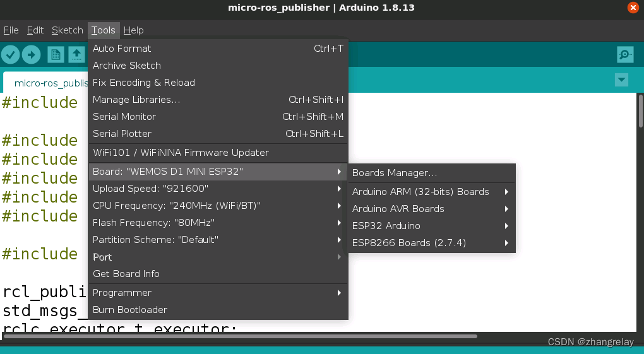This screenshot has width=644, height=354.
Task: Choose Auto Format
Action: pyautogui.click(x=218, y=49)
